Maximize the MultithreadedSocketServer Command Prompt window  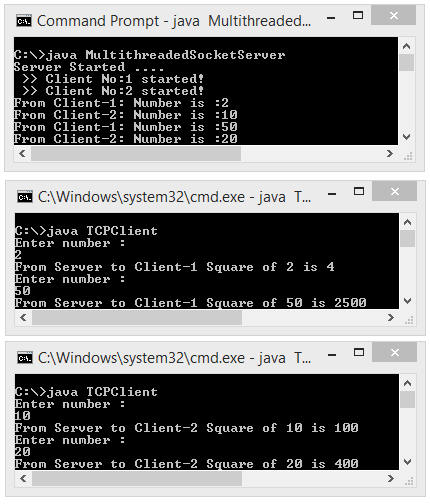pos(358,15)
